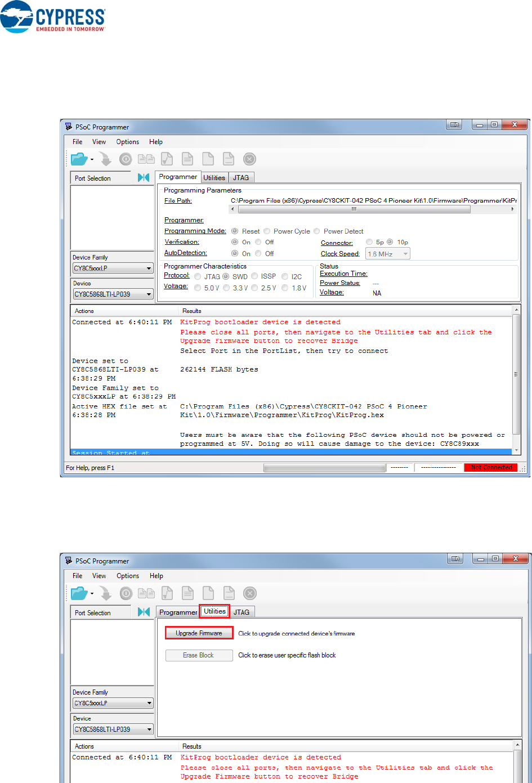Image resolution: width=532 pixels, height=783 pixels.
Task: Select Power Cycle programming mode
Action: (267, 231)
